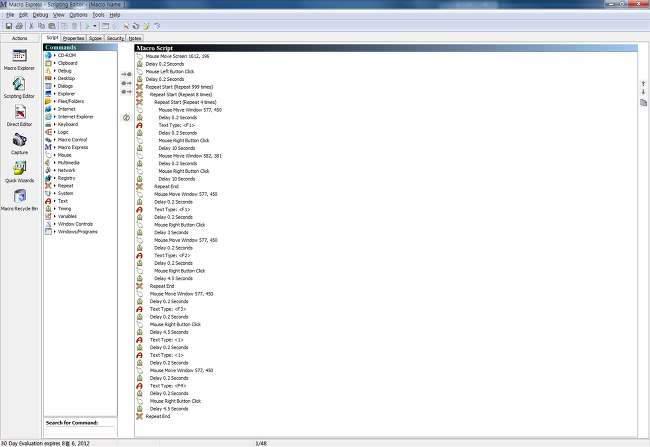The image size is (650, 447).
Task: Run the macro with the green play icon
Action: pyautogui.click(x=87, y=26)
